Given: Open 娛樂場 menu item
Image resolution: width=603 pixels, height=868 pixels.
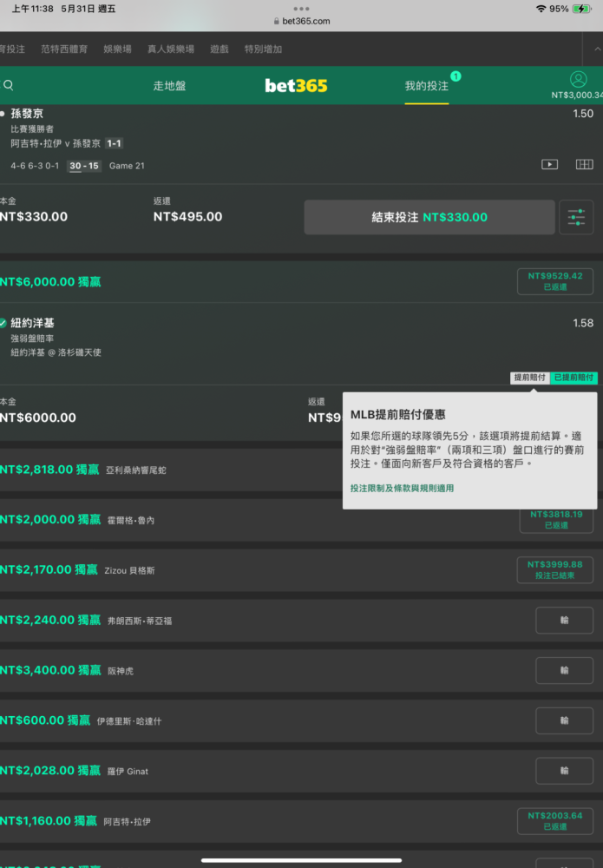Looking at the screenshot, I should [x=117, y=49].
